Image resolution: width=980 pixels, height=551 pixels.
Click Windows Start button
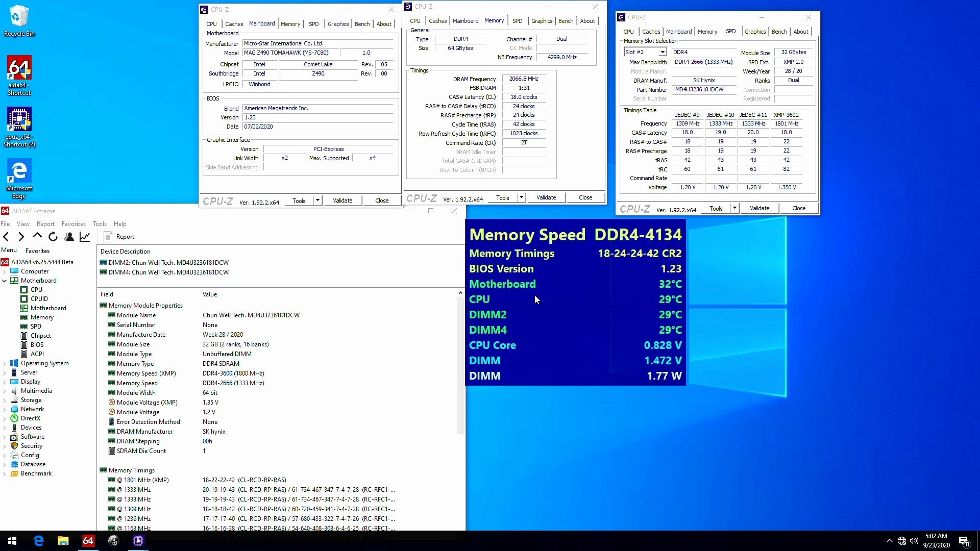(x=12, y=541)
